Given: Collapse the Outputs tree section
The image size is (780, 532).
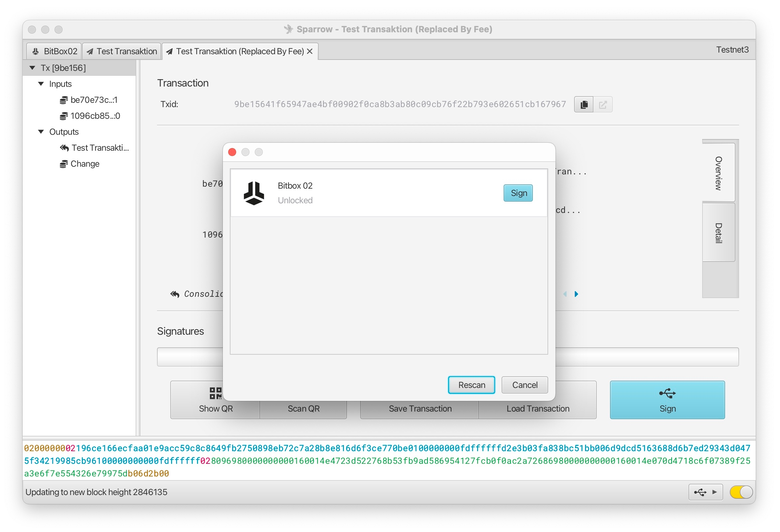Looking at the screenshot, I should pyautogui.click(x=41, y=132).
